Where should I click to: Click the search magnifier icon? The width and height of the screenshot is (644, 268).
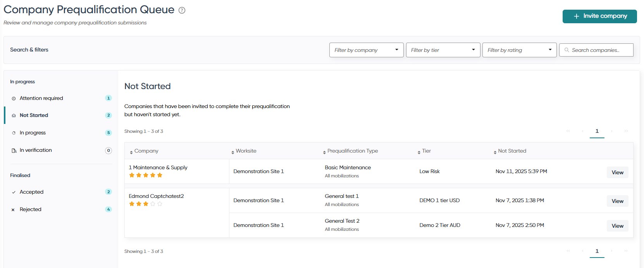tap(567, 50)
